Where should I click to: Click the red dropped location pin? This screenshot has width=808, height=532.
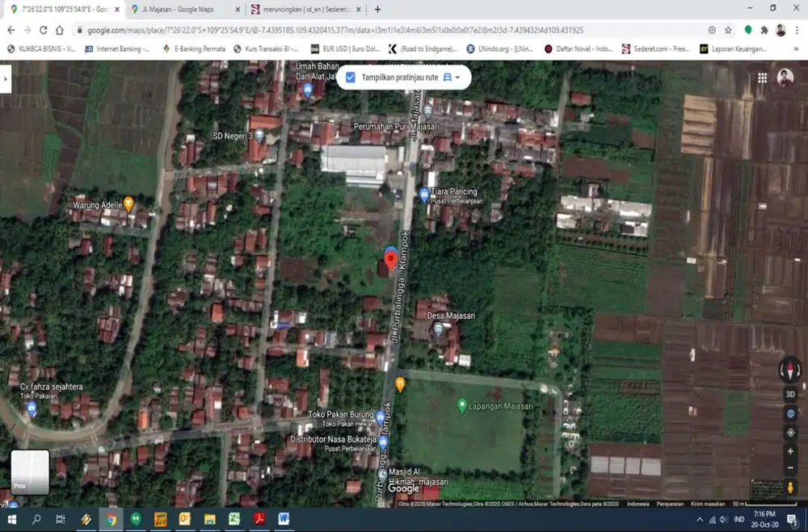(x=391, y=261)
